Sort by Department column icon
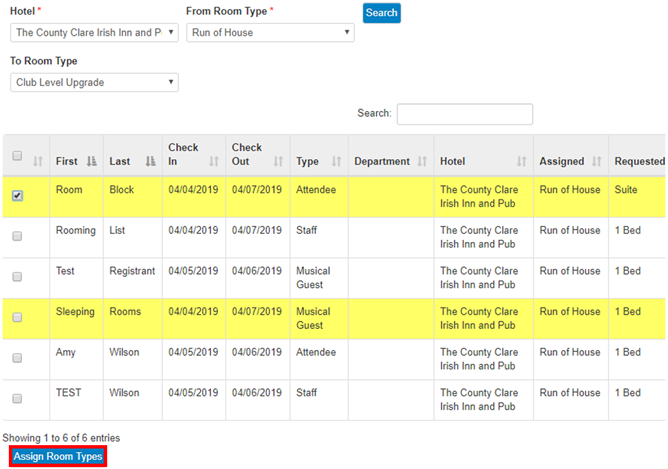Image resolution: width=668 pixels, height=469 pixels. coord(424,161)
